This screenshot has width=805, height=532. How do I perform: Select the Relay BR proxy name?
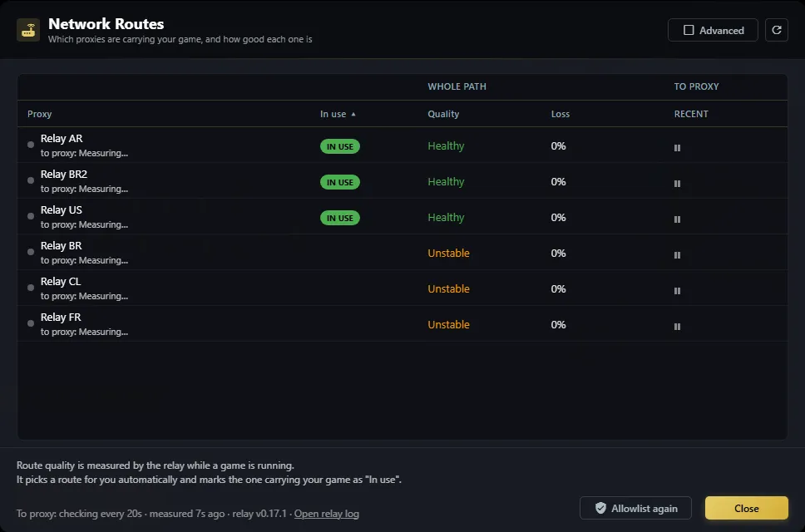click(61, 246)
